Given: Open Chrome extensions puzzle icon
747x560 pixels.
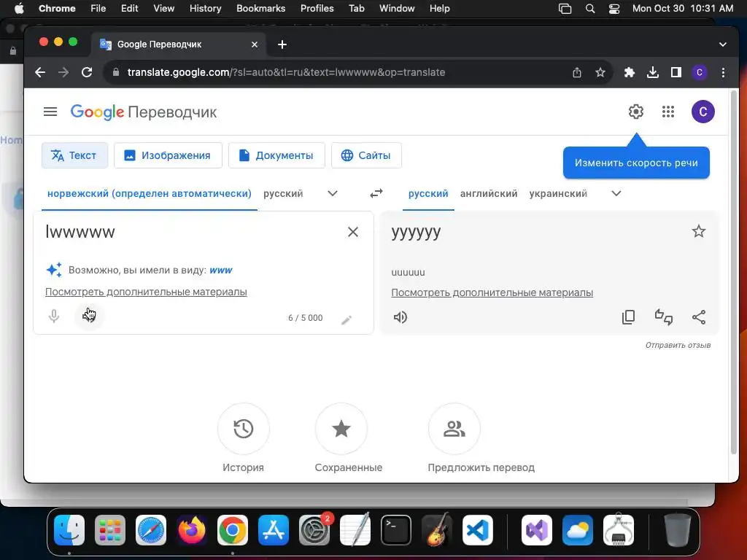Looking at the screenshot, I should coord(630,72).
